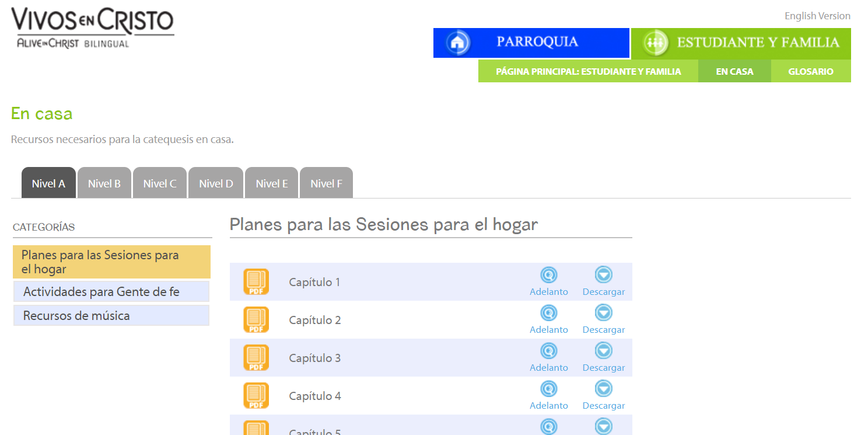Viewport: 868px width, 435px height.
Task: Click the Capítulo 4 PDF icon
Action: click(256, 396)
